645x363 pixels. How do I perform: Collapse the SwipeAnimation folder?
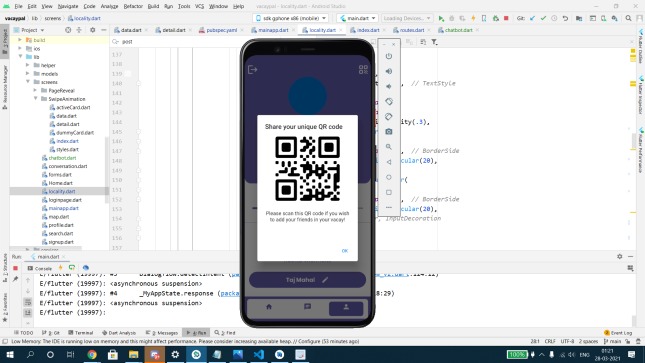[35, 99]
